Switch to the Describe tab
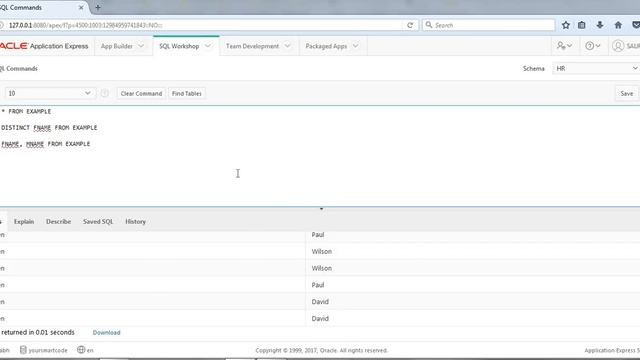 pyautogui.click(x=58, y=222)
